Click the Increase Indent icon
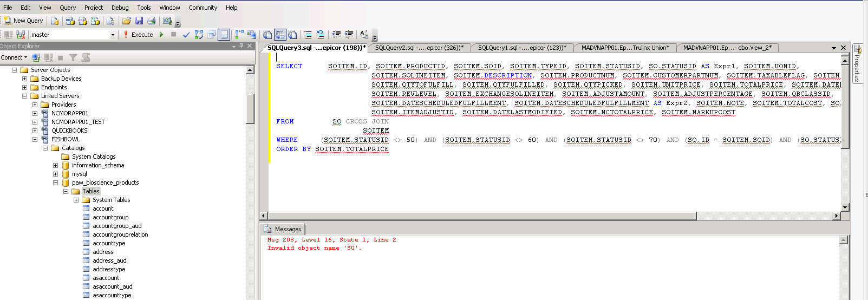Image resolution: width=868 pixels, height=300 pixels. pyautogui.click(x=349, y=35)
